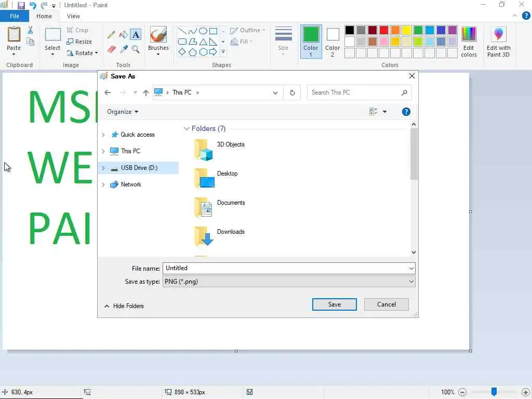Click the Copy icon in Clipboard

tap(31, 42)
